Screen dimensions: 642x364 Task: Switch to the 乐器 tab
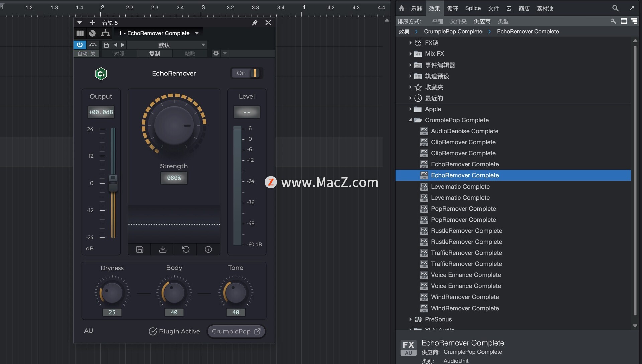(x=416, y=8)
